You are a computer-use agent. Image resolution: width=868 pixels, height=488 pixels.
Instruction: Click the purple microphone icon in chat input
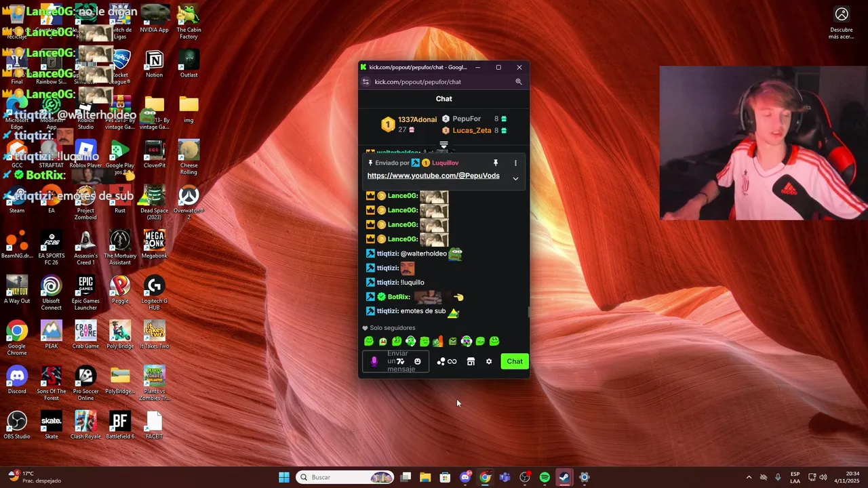point(374,361)
